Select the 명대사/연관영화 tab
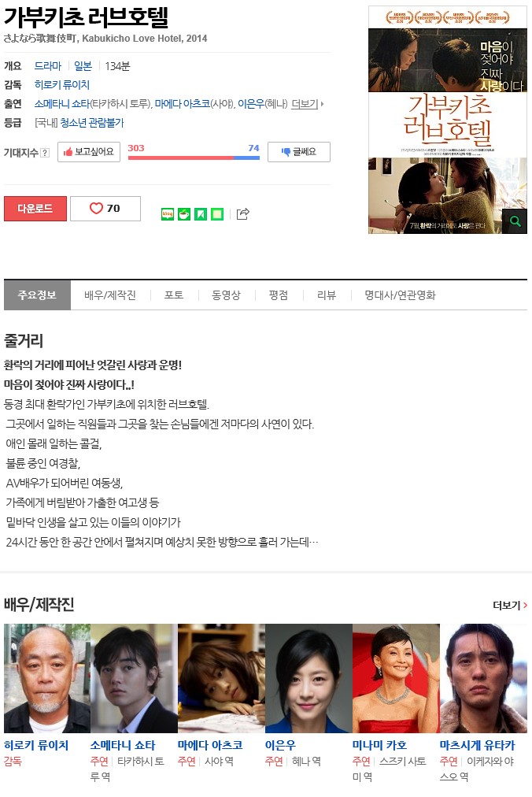 click(400, 295)
